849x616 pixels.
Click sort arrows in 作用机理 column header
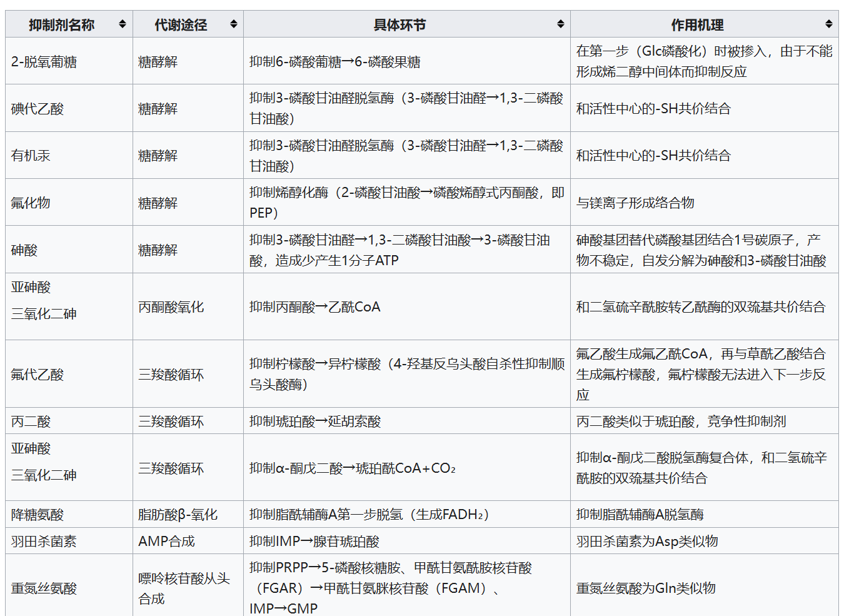pos(829,24)
